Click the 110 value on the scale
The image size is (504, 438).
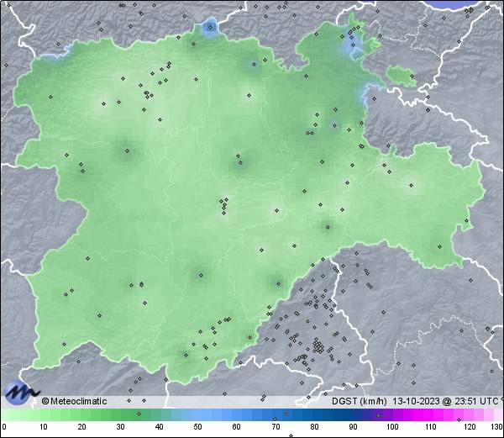(431, 427)
